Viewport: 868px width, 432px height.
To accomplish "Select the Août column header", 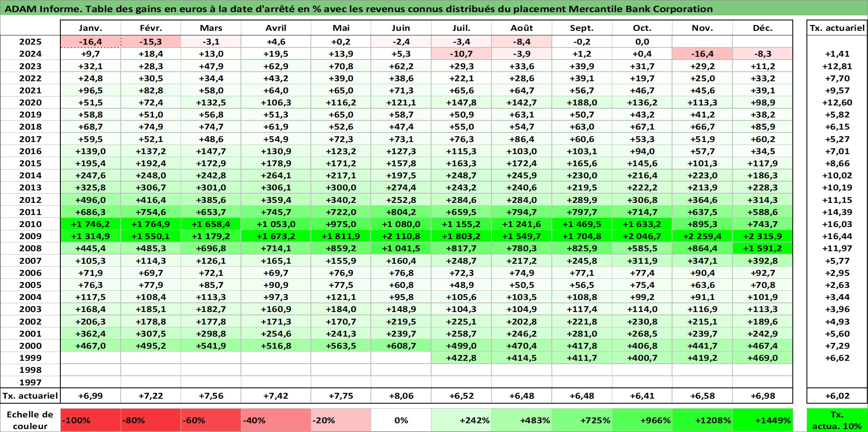I will click(522, 28).
